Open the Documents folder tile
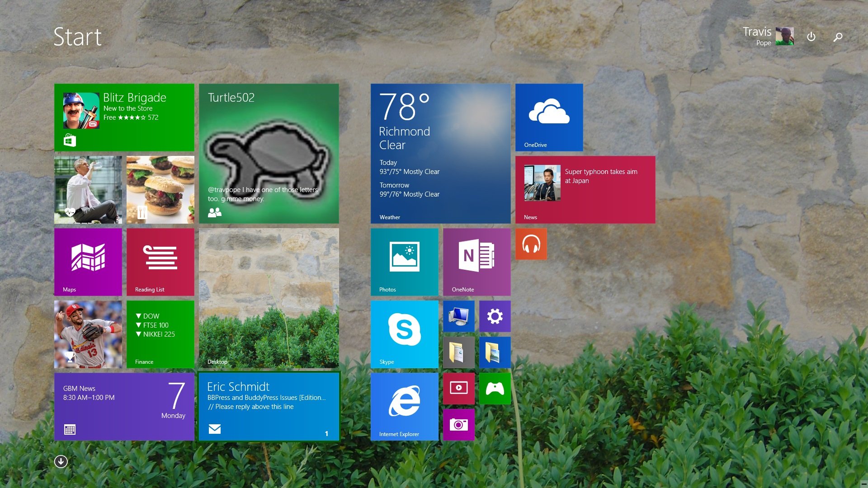The image size is (868, 488). click(x=459, y=352)
